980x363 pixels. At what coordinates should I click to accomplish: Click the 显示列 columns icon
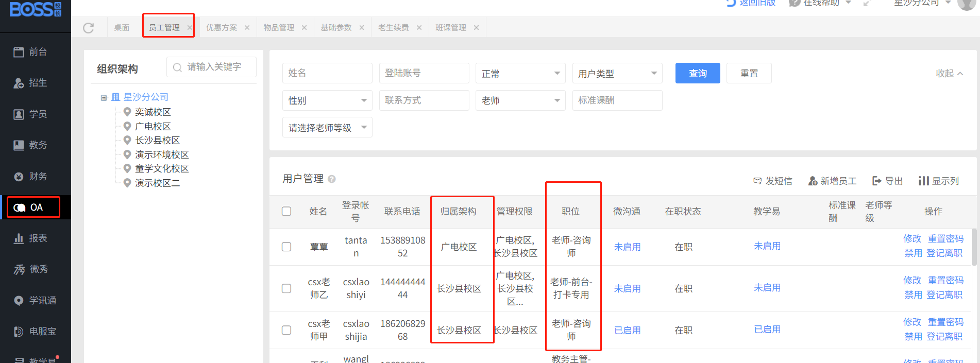pyautogui.click(x=923, y=181)
